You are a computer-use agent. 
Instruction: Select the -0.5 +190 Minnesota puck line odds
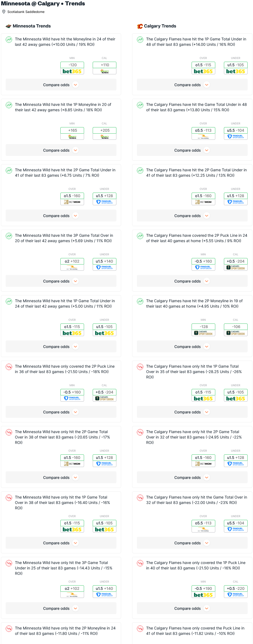203,589
